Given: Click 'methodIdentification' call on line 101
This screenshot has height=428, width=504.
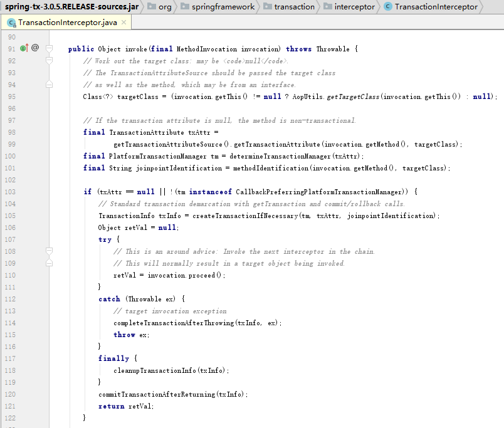Looking at the screenshot, I should 271,168.
